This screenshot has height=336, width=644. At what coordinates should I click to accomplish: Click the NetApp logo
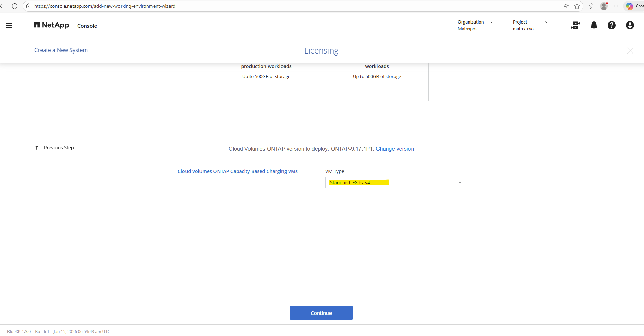pyautogui.click(x=51, y=25)
